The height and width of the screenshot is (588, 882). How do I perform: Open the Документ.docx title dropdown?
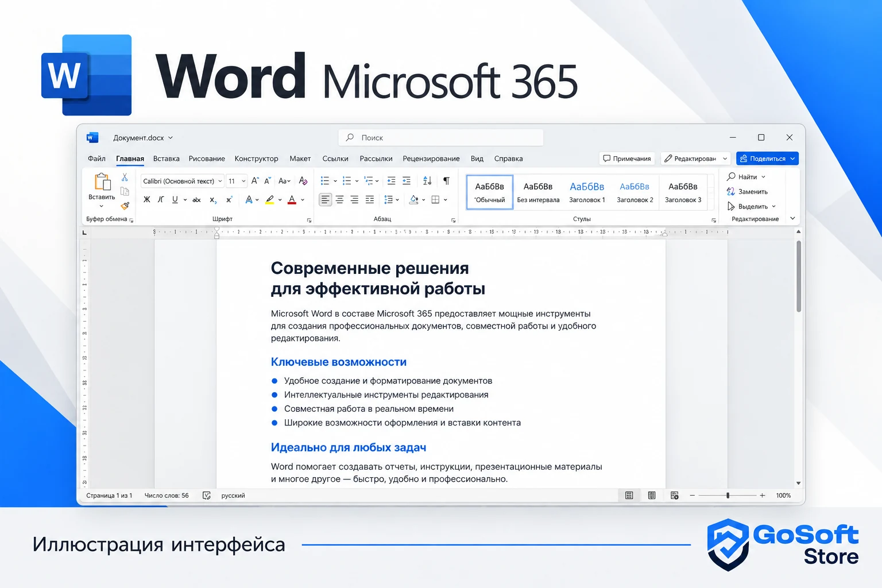pyautogui.click(x=171, y=138)
